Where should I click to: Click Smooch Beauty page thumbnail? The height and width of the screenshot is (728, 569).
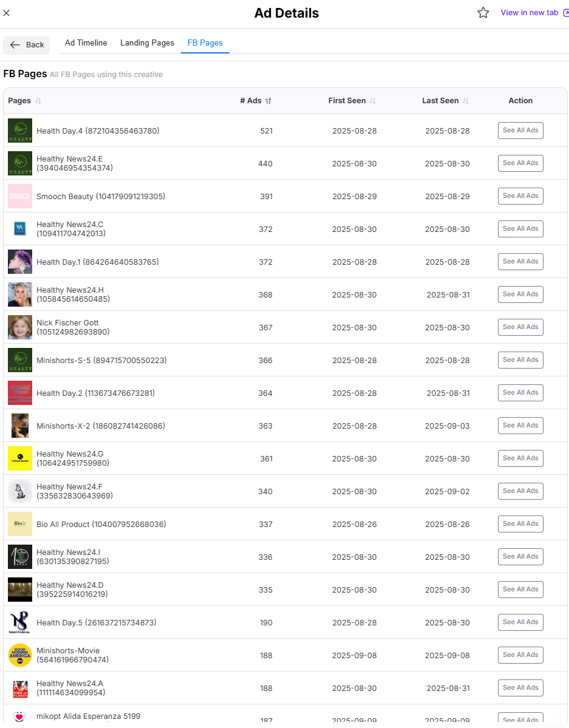click(20, 196)
